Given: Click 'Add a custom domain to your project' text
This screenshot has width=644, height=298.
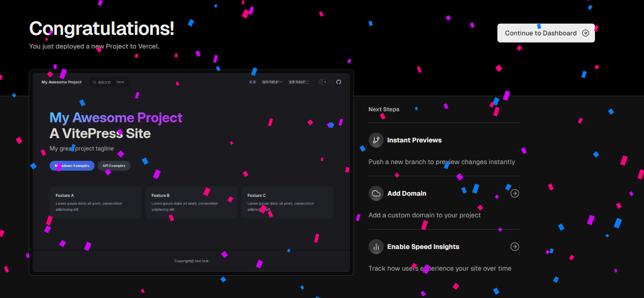Looking at the screenshot, I should (x=425, y=215).
